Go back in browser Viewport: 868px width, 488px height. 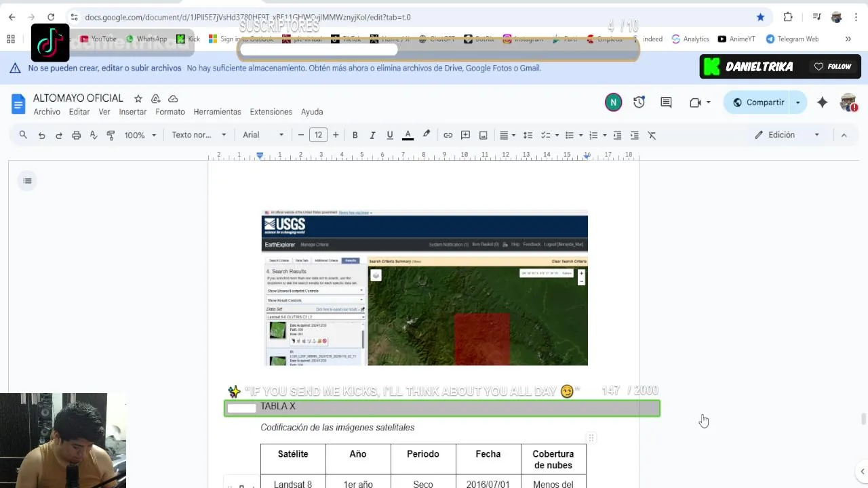coord(12,17)
